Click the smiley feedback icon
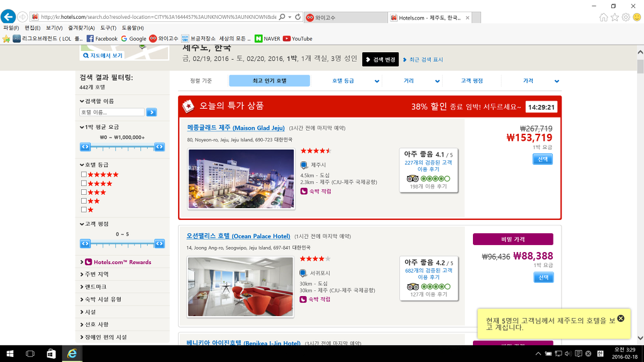Image resolution: width=644 pixels, height=362 pixels. pos(637,17)
